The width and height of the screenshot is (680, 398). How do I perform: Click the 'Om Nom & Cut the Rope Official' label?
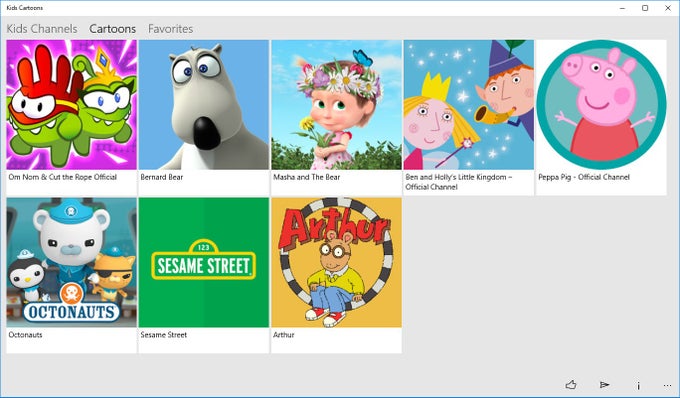click(x=62, y=177)
